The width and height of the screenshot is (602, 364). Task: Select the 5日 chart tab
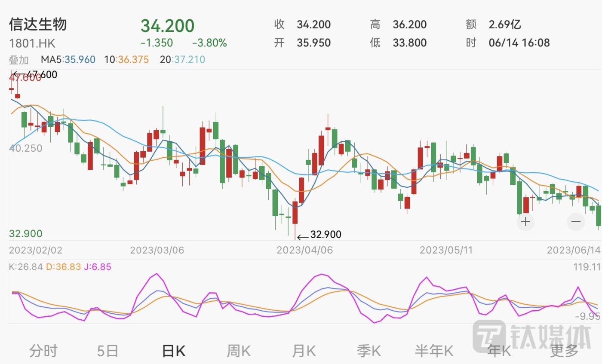107,351
